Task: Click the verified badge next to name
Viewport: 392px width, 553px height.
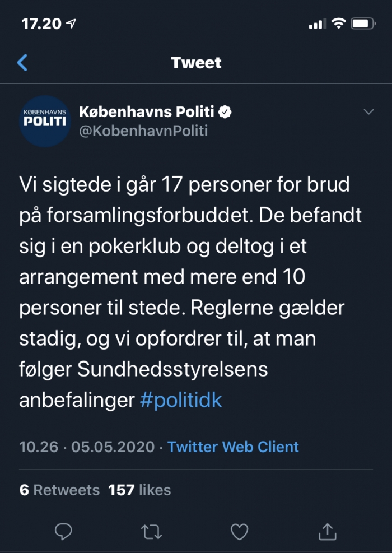Action: click(x=225, y=112)
